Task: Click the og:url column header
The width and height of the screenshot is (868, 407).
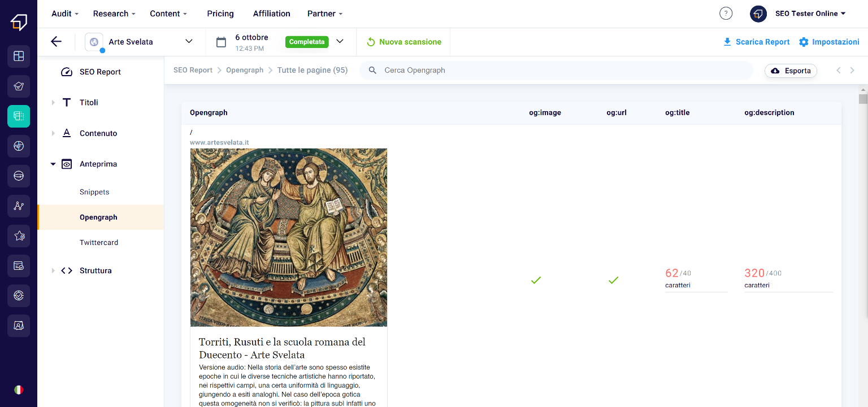Action: click(x=617, y=112)
